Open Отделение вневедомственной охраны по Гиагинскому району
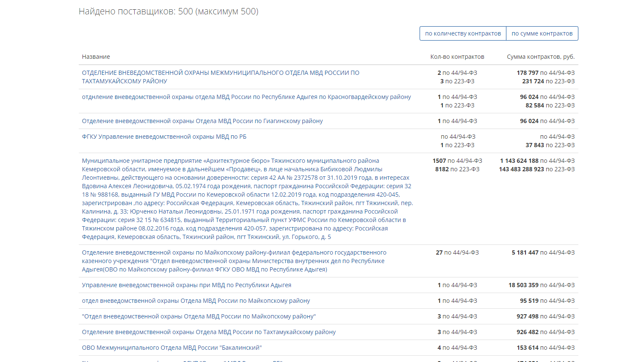644x362 pixels. [202, 121]
